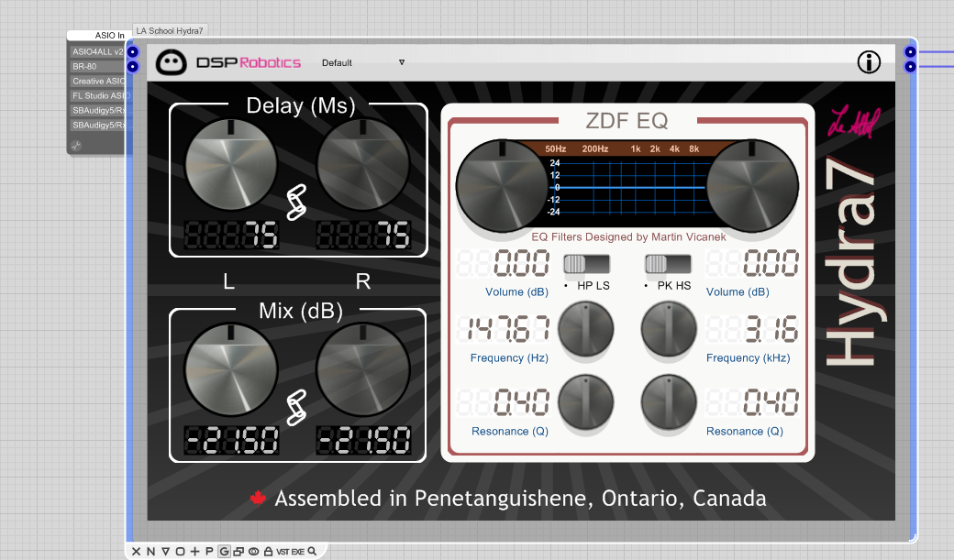Select Creative ASIO driver in list
This screenshot has height=560, width=954.
coord(98,81)
